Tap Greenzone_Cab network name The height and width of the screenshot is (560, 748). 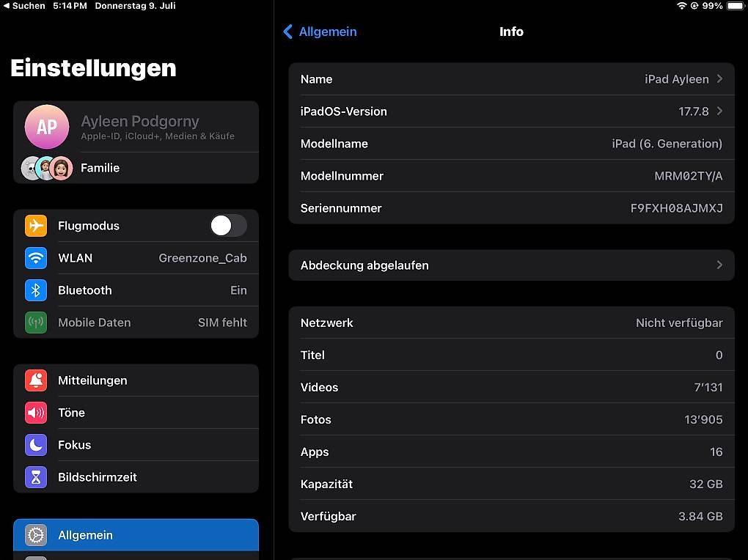click(x=202, y=258)
